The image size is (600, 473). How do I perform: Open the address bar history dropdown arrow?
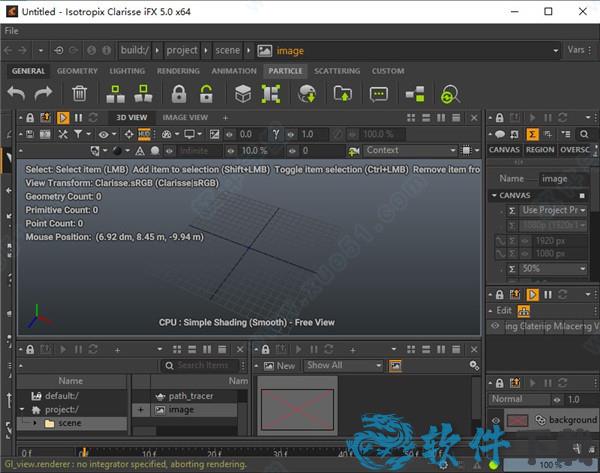pos(556,51)
